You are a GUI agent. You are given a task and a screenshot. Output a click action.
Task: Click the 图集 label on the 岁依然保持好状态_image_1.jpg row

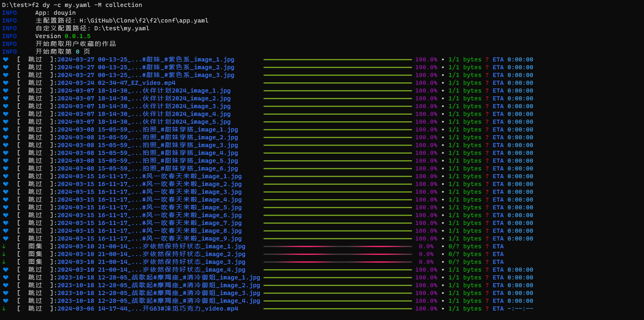35,246
